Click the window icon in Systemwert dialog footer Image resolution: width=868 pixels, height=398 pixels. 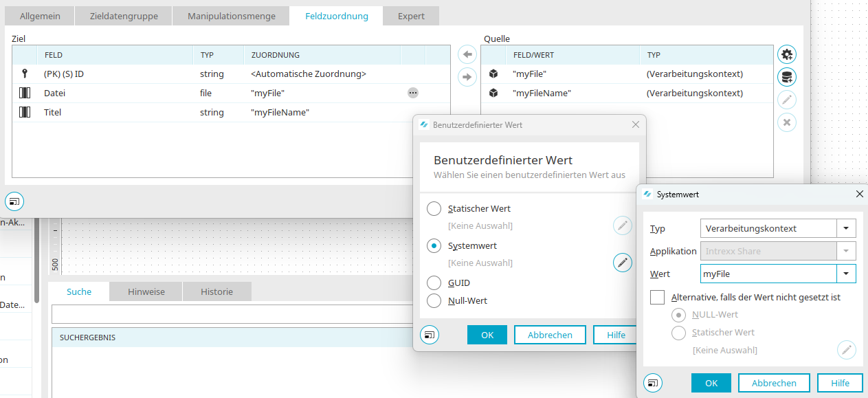point(653,383)
